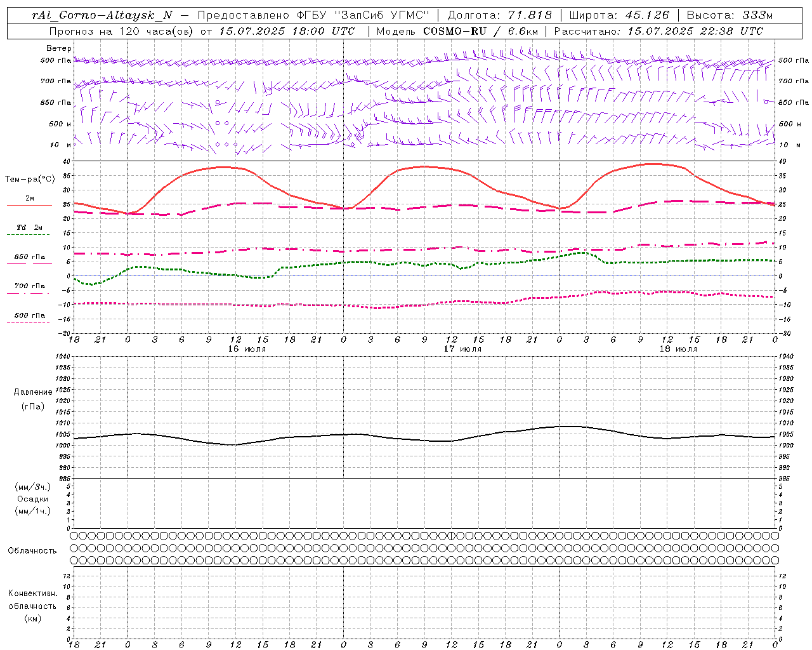Click the Тем-ра(°C) axis title
The width and height of the screenshot is (812, 650).
[30, 180]
